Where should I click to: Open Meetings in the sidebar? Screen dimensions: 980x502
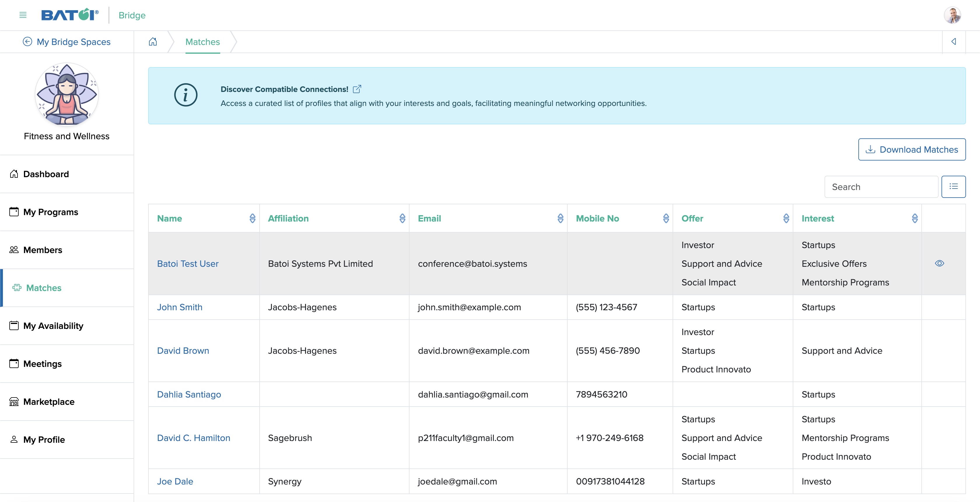67,364
